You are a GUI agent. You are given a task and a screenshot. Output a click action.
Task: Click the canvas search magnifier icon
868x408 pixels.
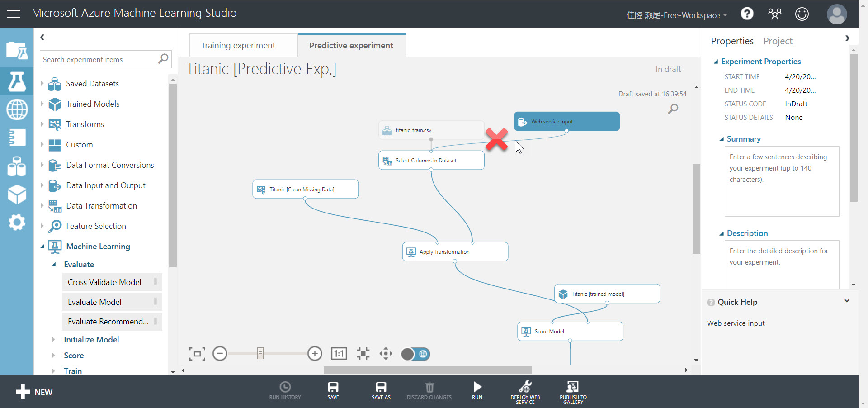point(673,109)
